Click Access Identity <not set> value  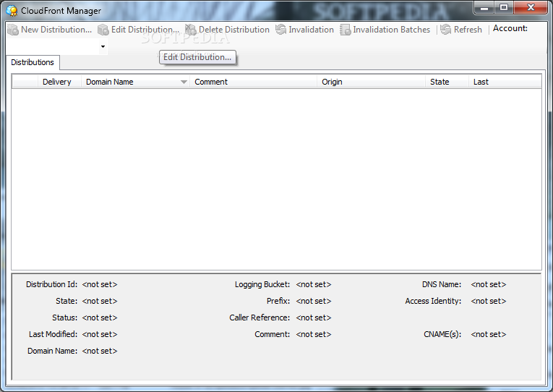(x=489, y=301)
